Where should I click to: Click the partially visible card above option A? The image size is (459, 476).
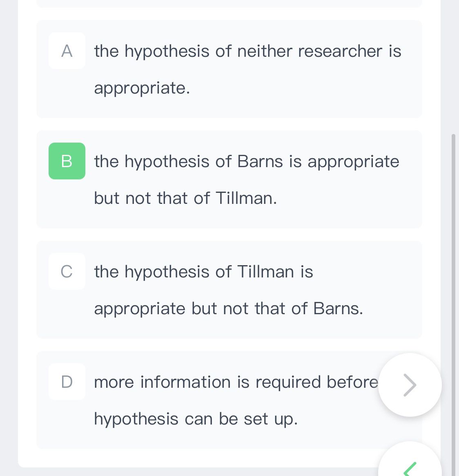(x=229, y=3)
